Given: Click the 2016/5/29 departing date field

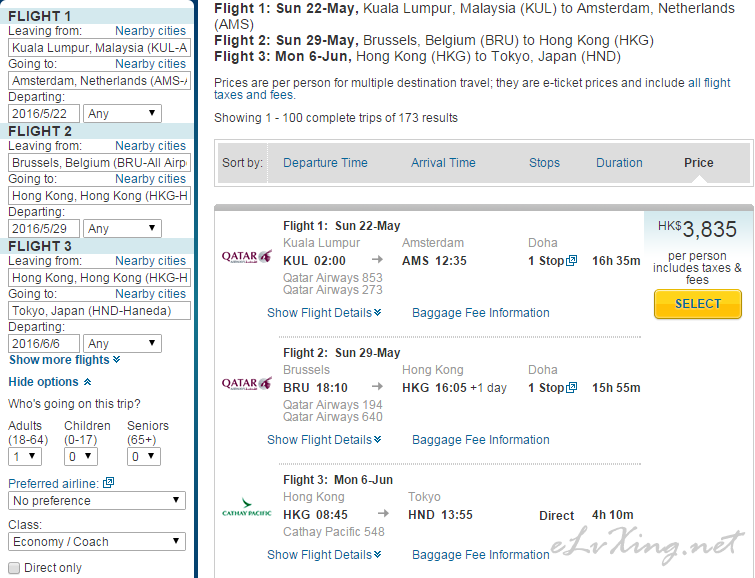Looking at the screenshot, I should [x=44, y=228].
